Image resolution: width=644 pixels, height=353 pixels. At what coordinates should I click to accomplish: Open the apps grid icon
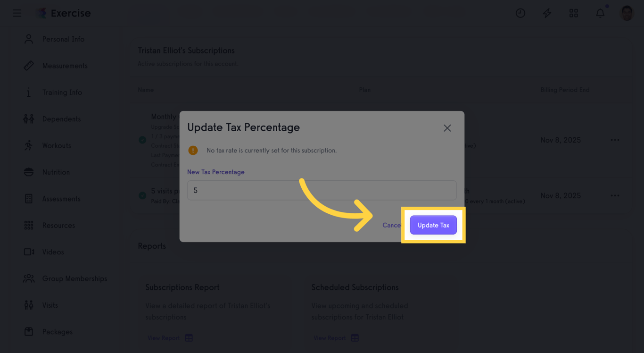(x=574, y=13)
